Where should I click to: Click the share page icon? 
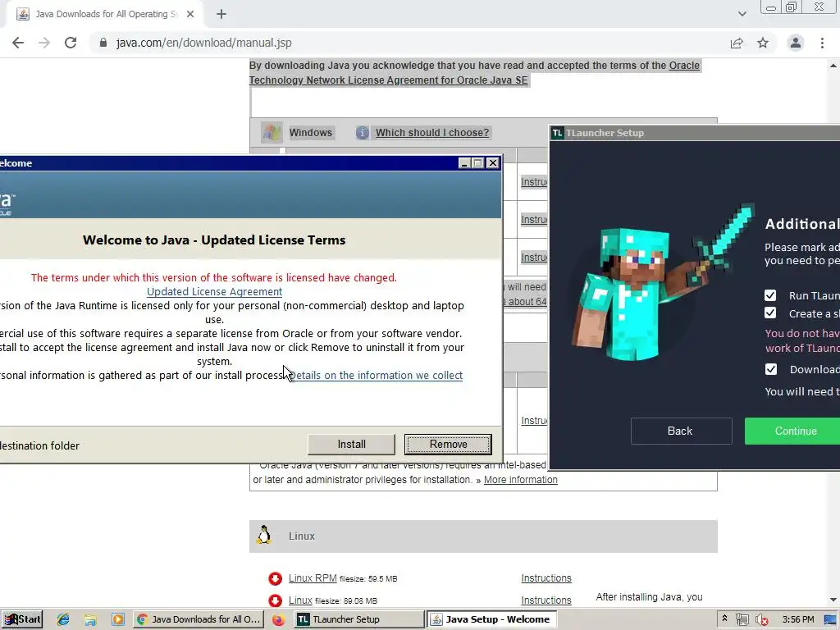[x=737, y=43]
